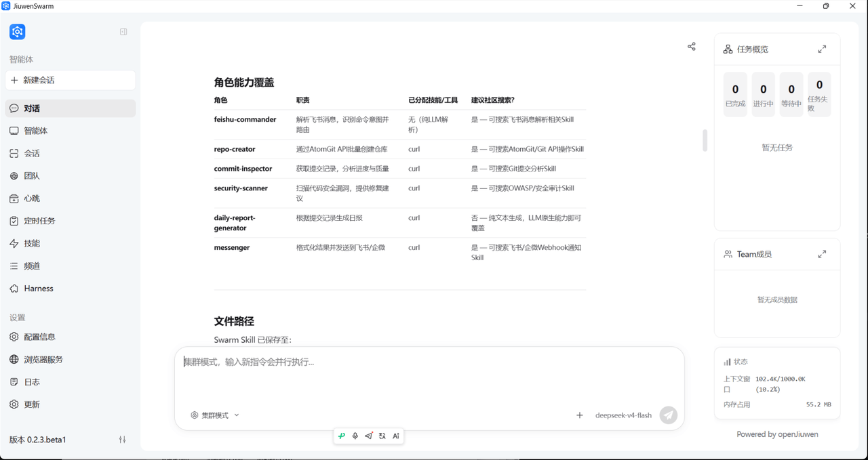Open 定时任务 in the sidebar
Screen dimensions: 868x460
pyautogui.click(x=71, y=221)
